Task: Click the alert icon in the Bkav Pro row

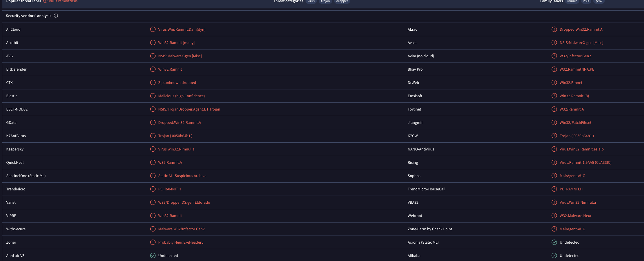Action: point(554,69)
